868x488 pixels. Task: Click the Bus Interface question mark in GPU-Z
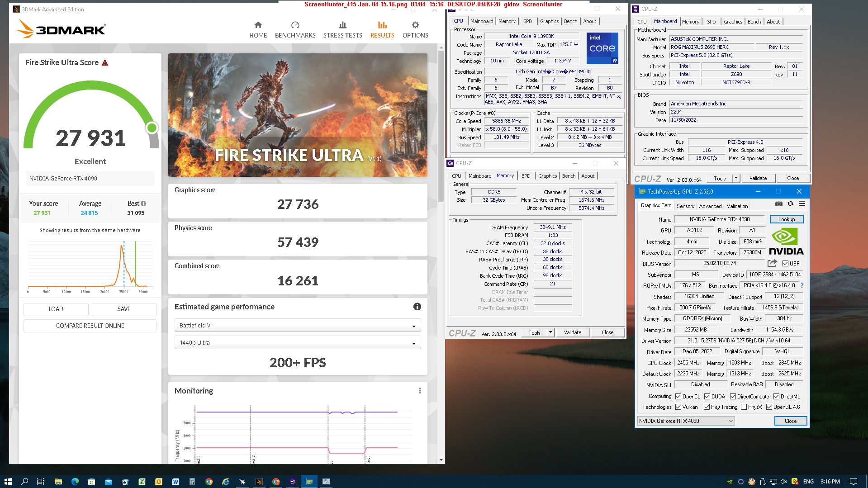click(x=802, y=285)
